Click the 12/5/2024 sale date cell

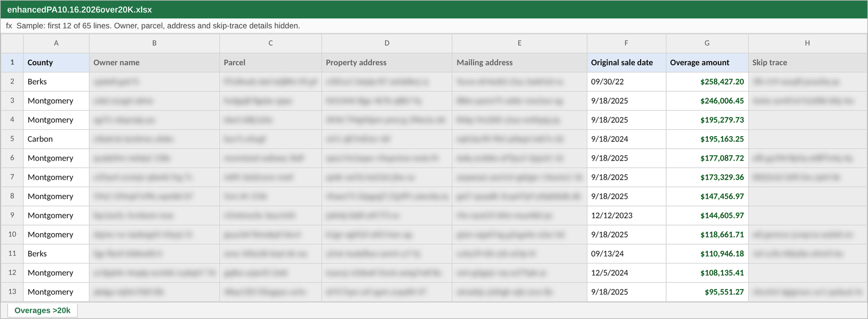point(626,273)
